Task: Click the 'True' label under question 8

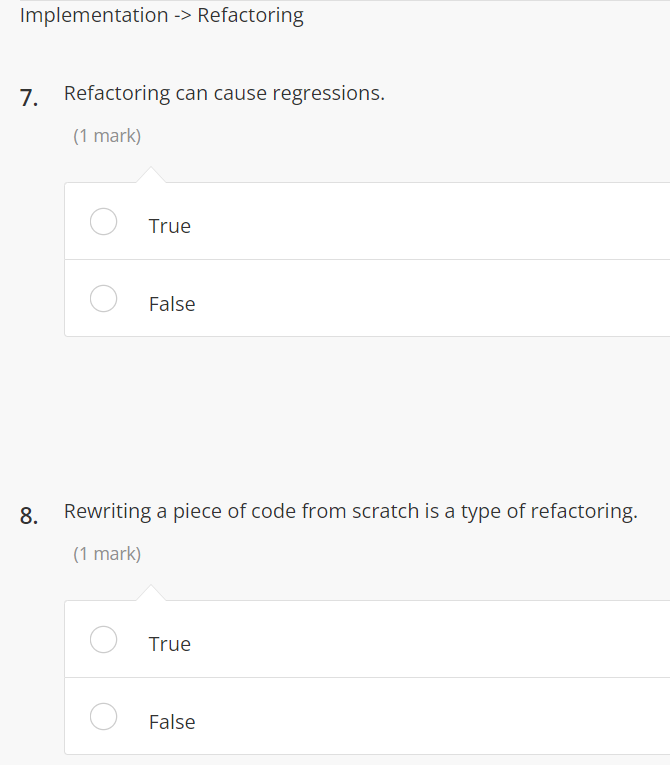Action: pos(169,644)
